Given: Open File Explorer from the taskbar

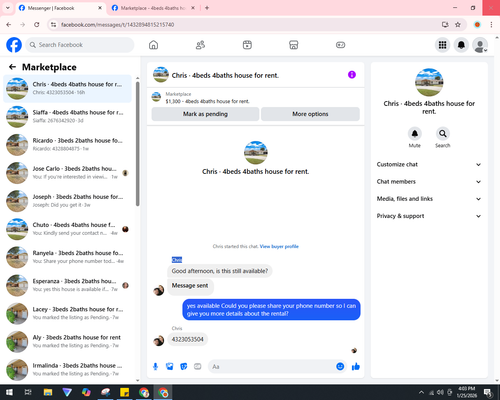Looking at the screenshot, I should [48, 392].
